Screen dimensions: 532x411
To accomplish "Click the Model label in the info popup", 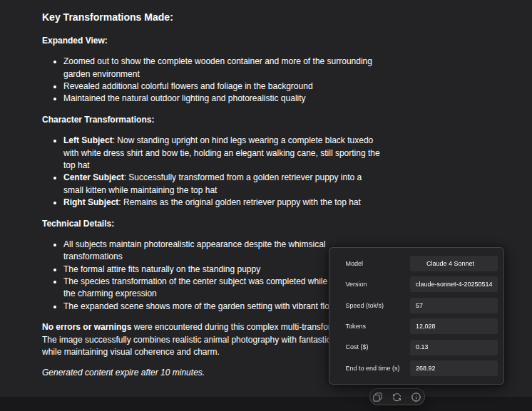I will pyautogui.click(x=354, y=264).
